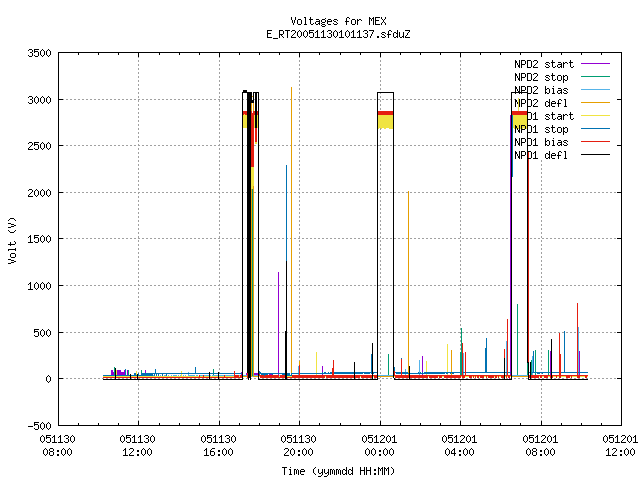Click the light blue NPD2 bias legend line

coord(595,89)
